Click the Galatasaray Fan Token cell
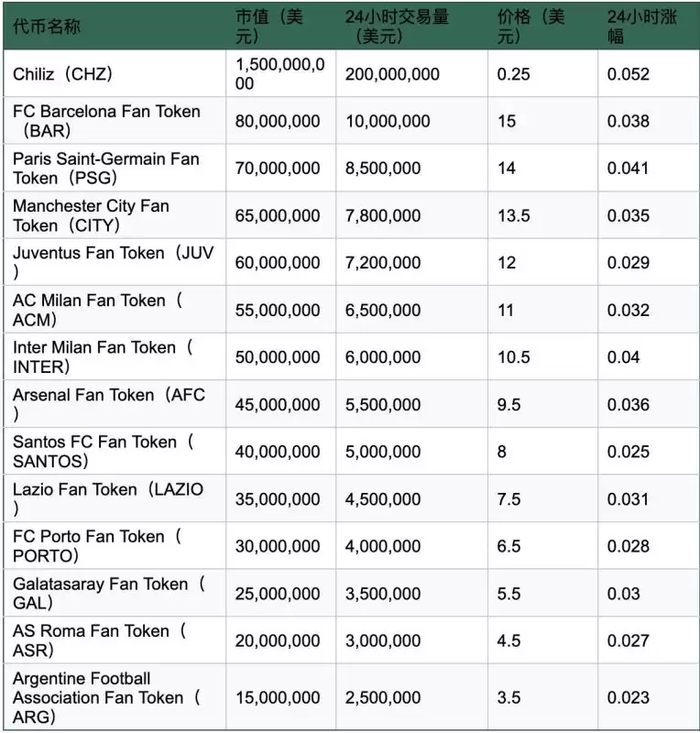Image resolution: width=700 pixels, height=733 pixels. [x=109, y=594]
